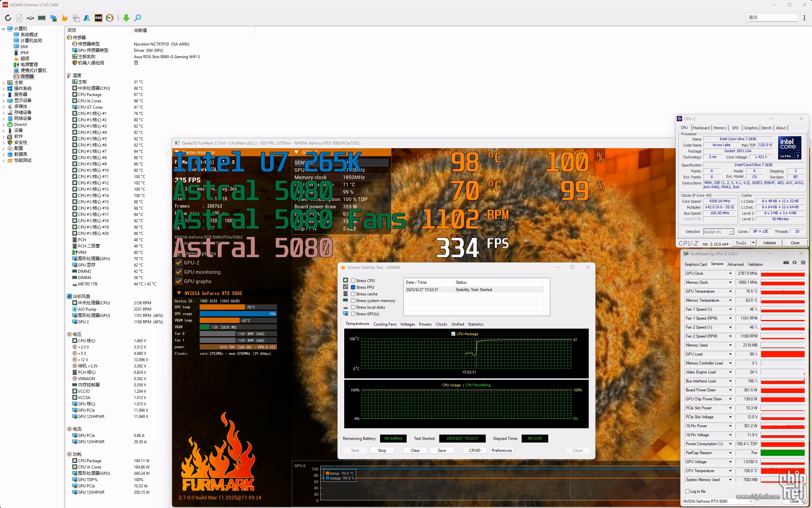
Task: Enable Stress GPU(s) checkbox
Action: click(353, 314)
